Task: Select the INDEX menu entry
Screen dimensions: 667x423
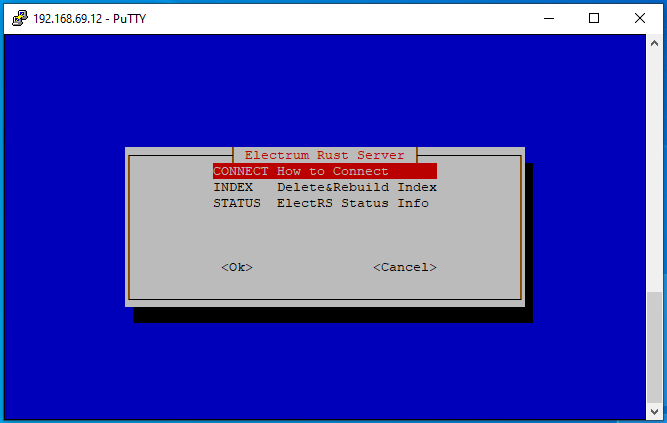Action: point(325,187)
